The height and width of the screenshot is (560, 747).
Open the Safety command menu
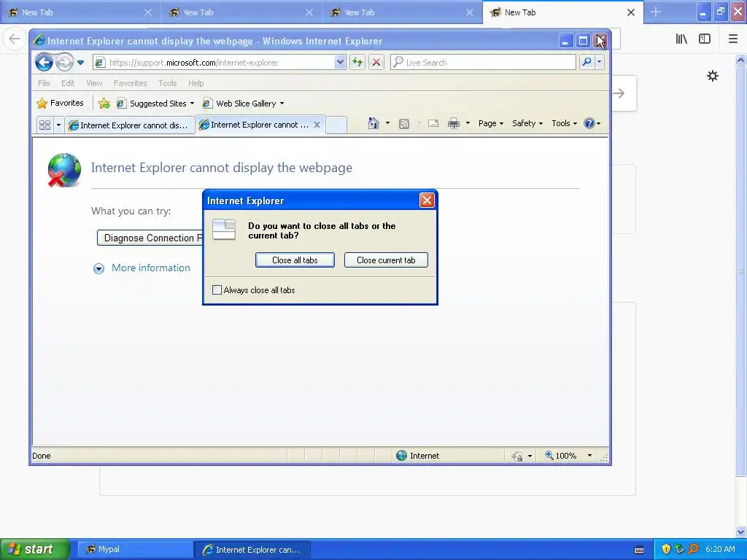527,123
